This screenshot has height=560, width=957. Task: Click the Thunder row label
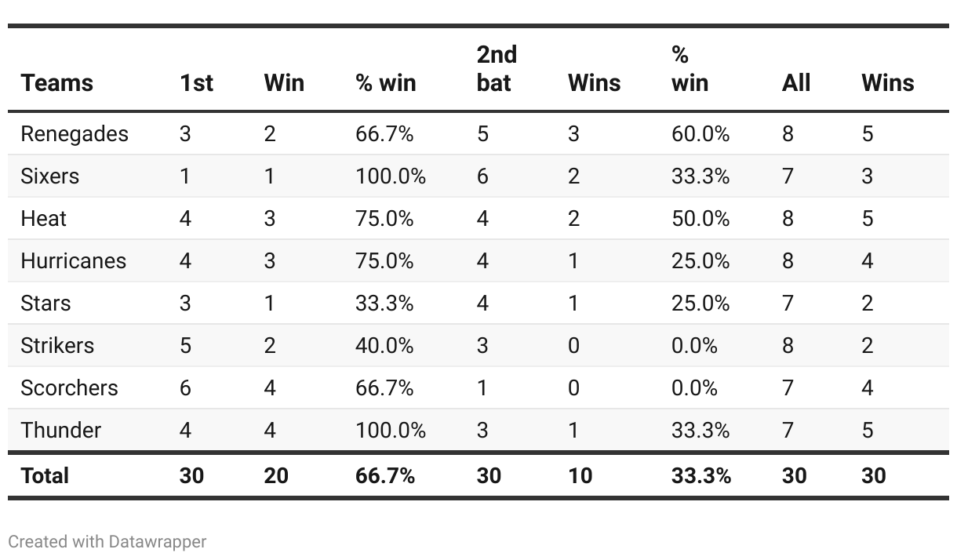(60, 430)
